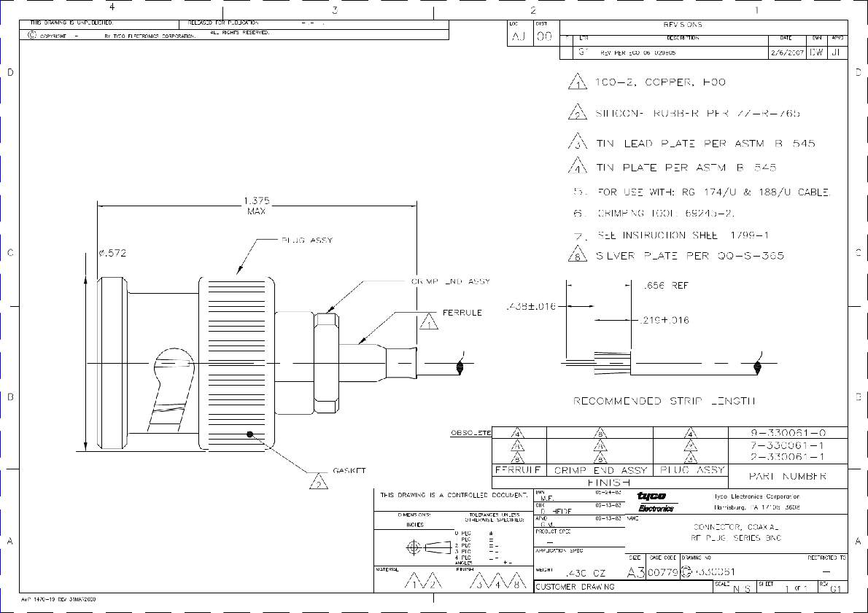Click the 'RF PLUG, SERIES BNC' title line

click(x=736, y=538)
